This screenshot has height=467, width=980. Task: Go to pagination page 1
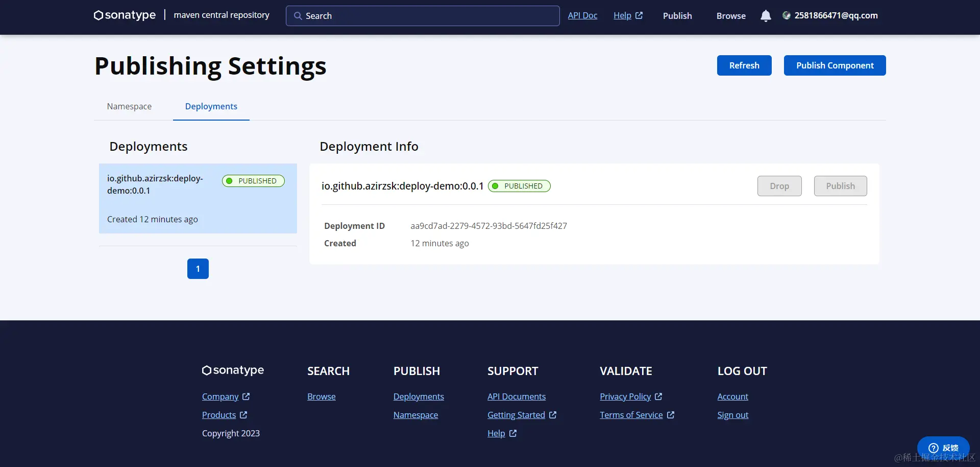pos(198,269)
